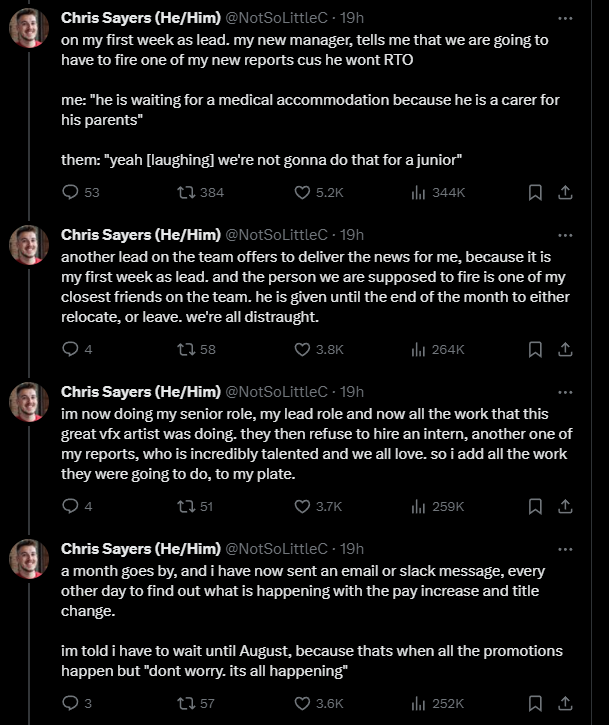The image size is (609, 725).
Task: Bookmark the tweet with 264K views
Action: (x=535, y=350)
